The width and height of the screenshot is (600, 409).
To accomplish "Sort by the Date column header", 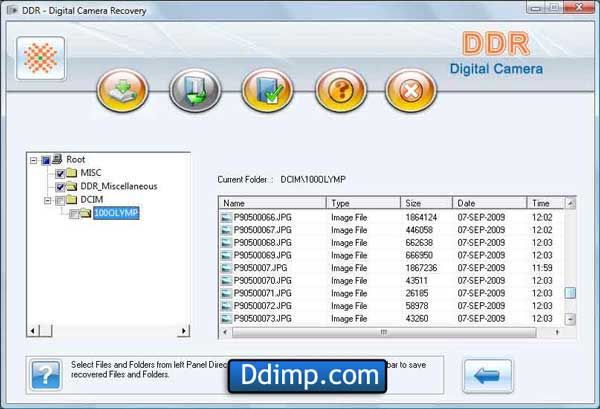I will (x=489, y=203).
